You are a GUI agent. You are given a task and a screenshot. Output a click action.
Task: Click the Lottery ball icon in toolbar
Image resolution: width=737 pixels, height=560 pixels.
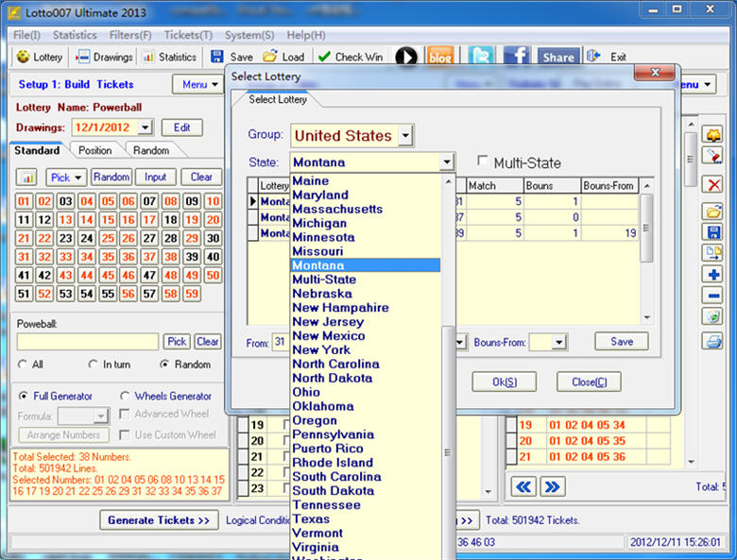(23, 57)
